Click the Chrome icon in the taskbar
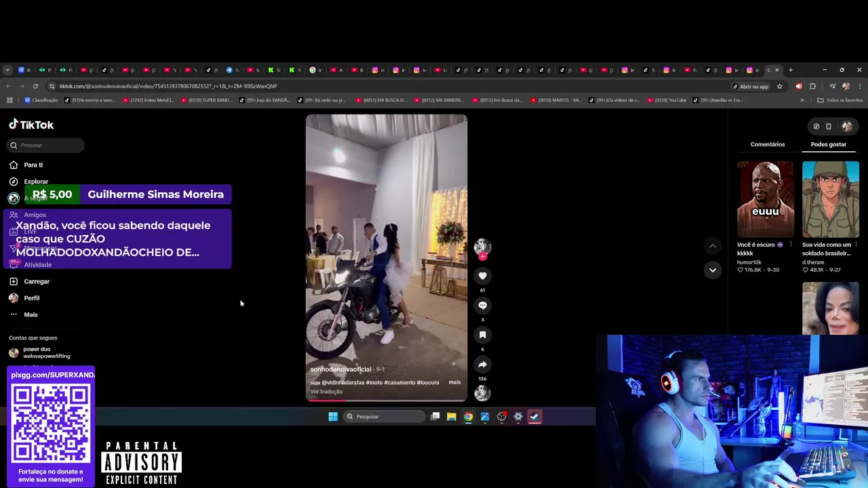The image size is (868, 488). 468,417
